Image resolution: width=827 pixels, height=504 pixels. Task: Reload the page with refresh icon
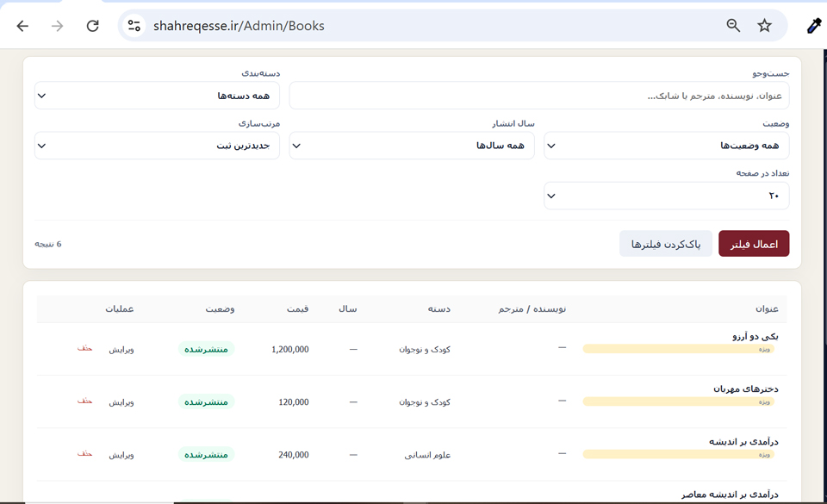coord(93,26)
